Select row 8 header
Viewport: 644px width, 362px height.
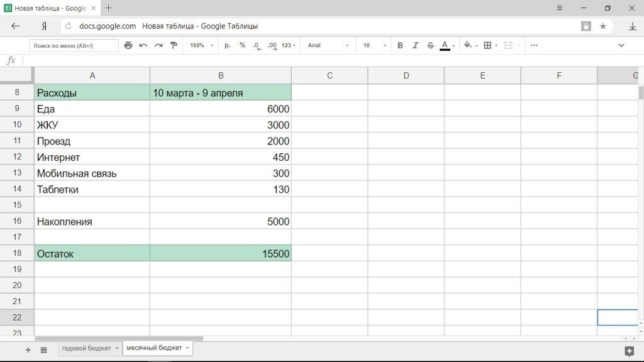tap(17, 92)
